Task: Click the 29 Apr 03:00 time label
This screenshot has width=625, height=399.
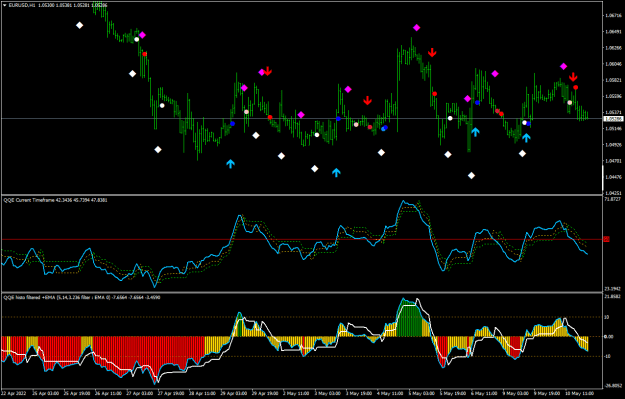Action: coord(234,393)
